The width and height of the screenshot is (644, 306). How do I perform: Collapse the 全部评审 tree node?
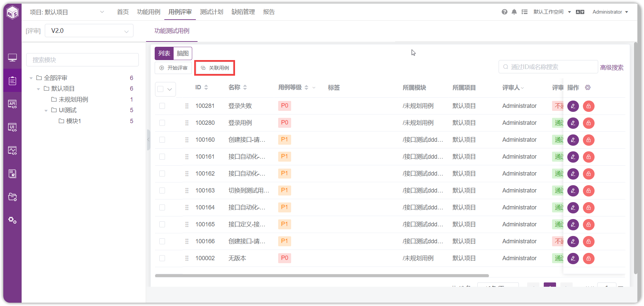point(31,78)
